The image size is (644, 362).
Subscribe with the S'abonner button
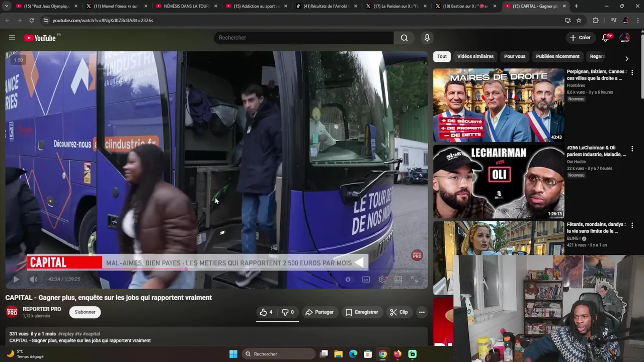[85, 312]
